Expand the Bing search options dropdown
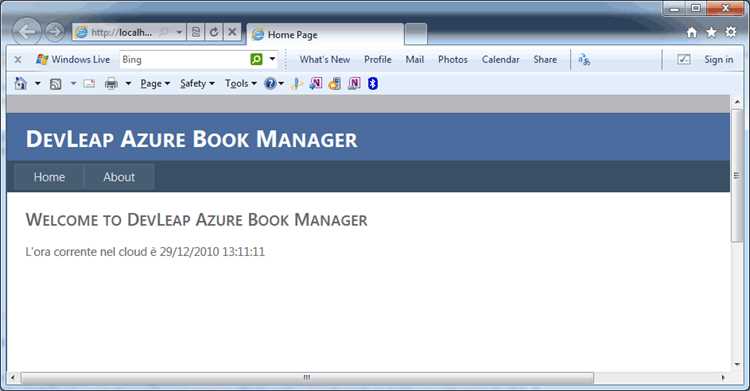 (272, 59)
